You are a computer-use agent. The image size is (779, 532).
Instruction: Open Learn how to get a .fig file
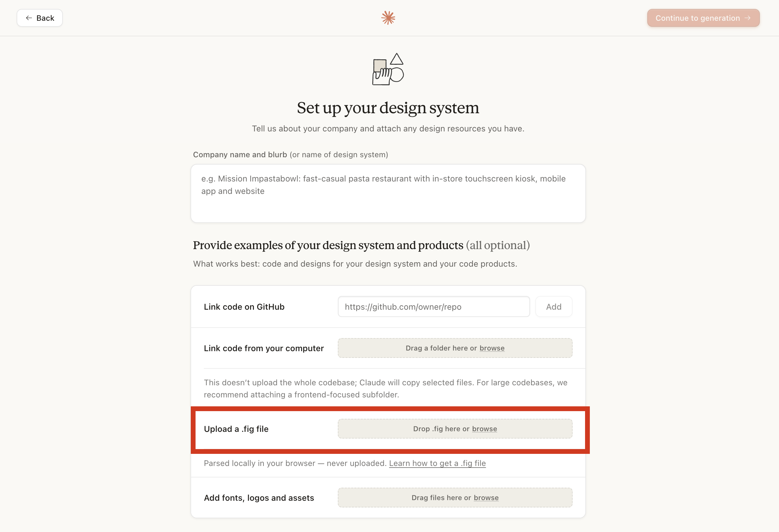click(x=437, y=464)
